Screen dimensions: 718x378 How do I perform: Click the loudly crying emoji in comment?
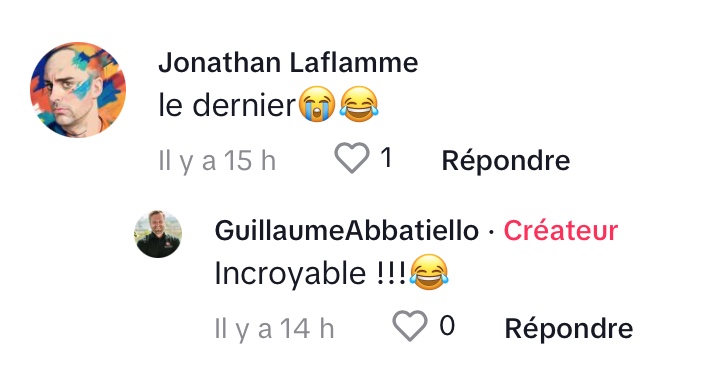[x=316, y=104]
